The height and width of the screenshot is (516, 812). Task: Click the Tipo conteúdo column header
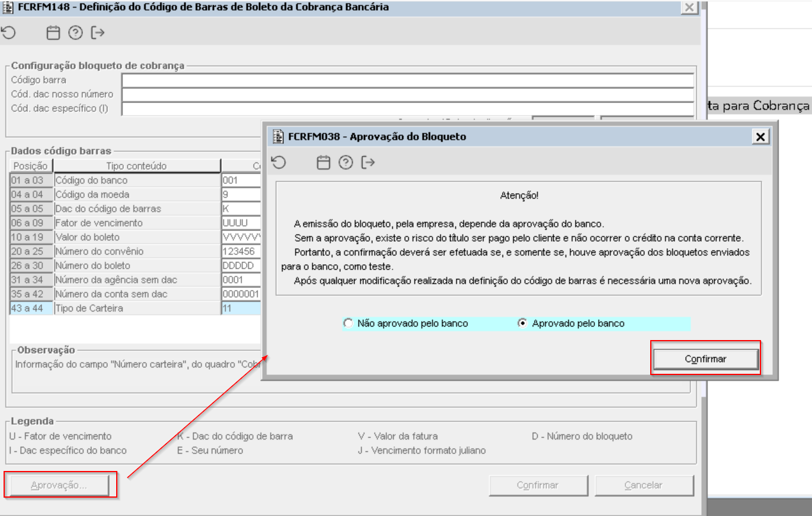pos(137,166)
